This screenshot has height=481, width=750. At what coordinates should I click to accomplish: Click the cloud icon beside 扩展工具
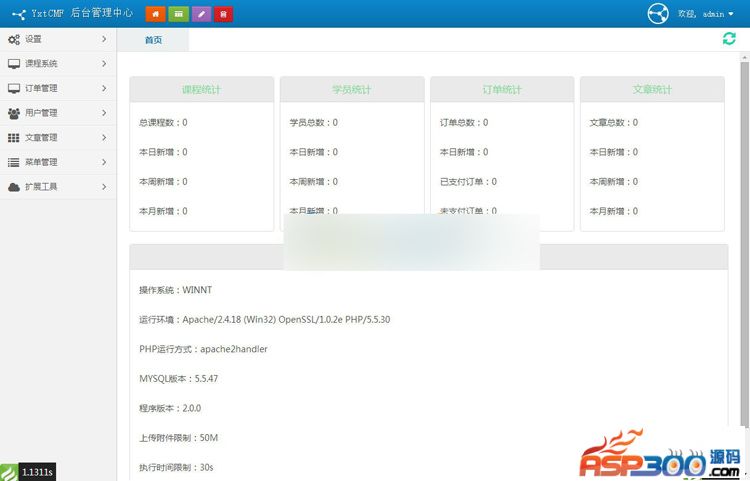pyautogui.click(x=14, y=187)
